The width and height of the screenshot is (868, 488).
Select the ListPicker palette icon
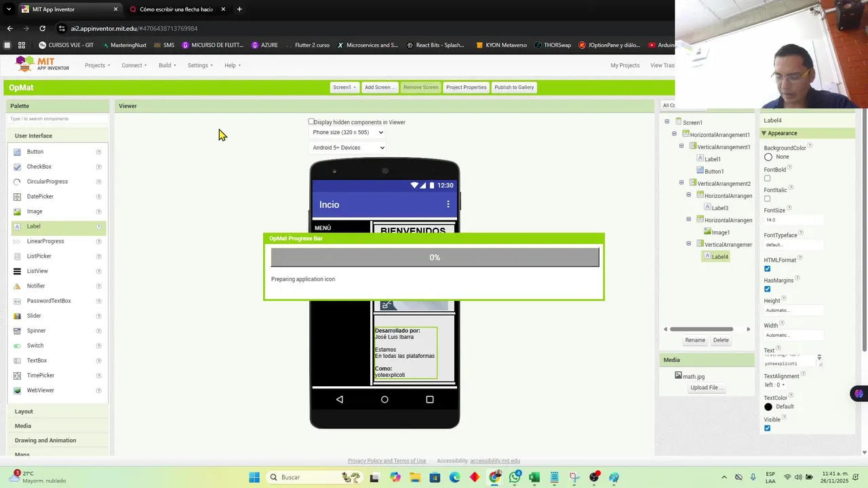18,256
